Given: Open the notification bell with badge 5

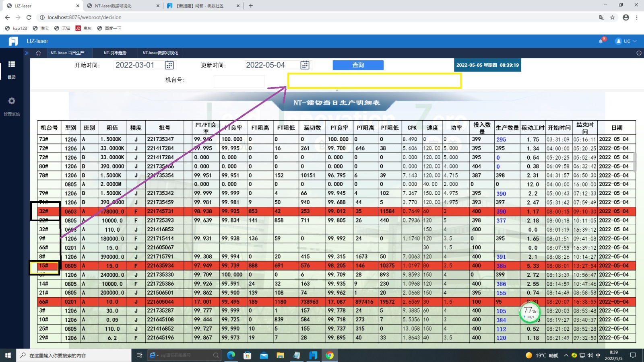Looking at the screenshot, I should [x=601, y=41].
